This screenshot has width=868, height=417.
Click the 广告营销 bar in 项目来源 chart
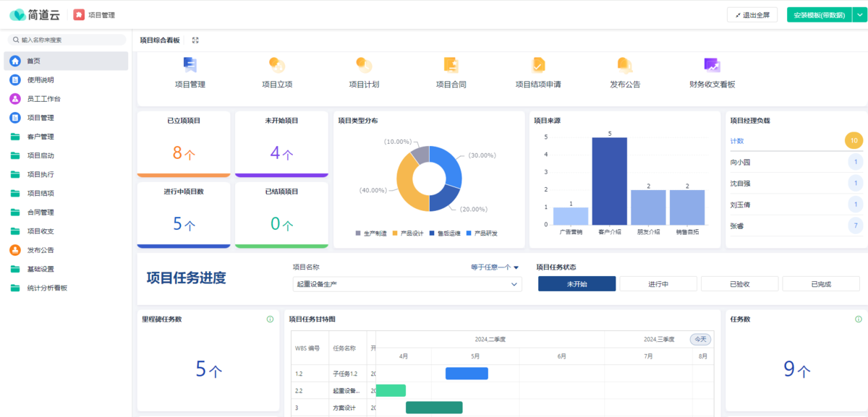pos(571,216)
